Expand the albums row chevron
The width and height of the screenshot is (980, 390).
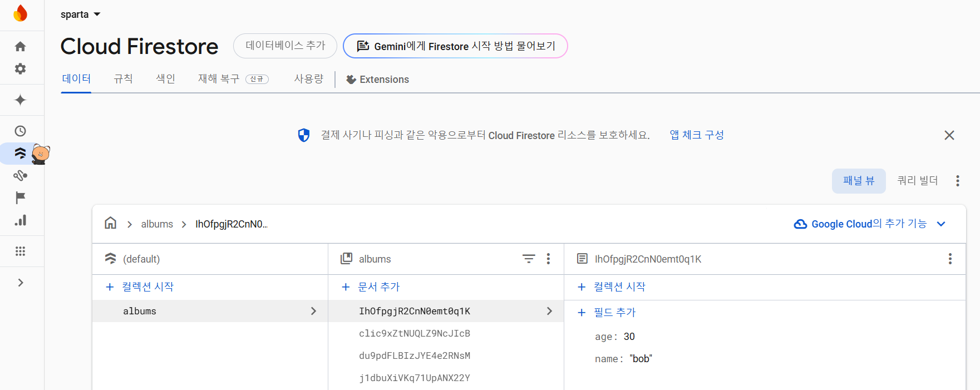[313, 311]
